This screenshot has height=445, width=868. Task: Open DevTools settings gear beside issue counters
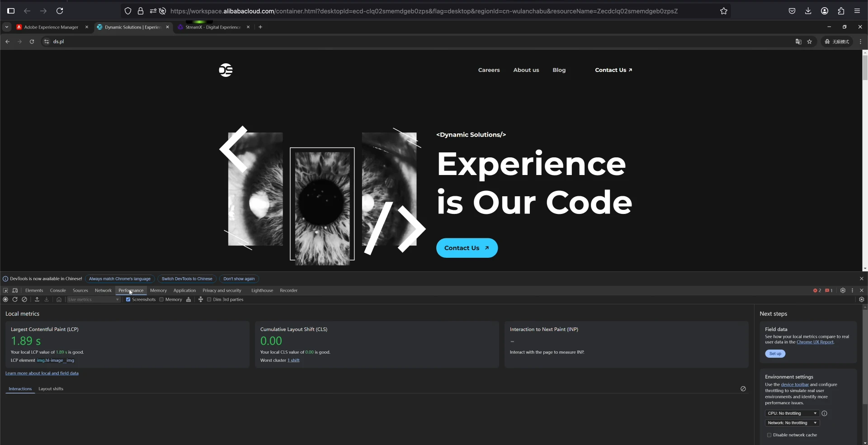843,290
